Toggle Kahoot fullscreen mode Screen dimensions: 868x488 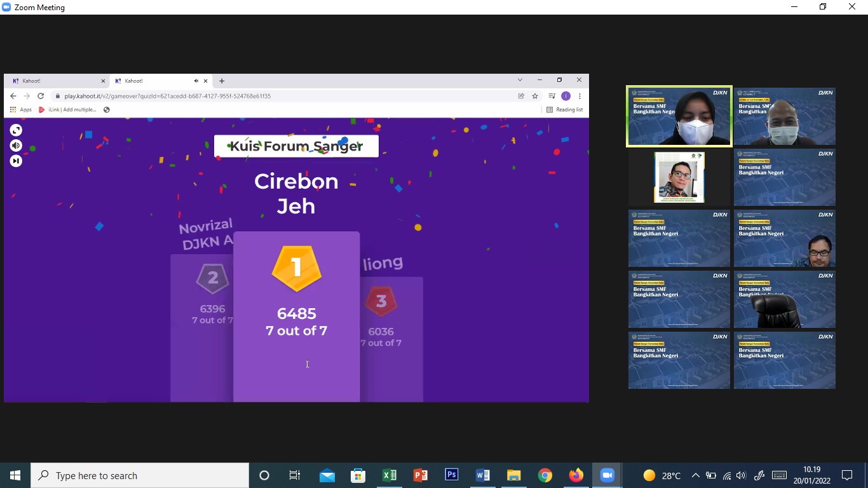coord(16,130)
